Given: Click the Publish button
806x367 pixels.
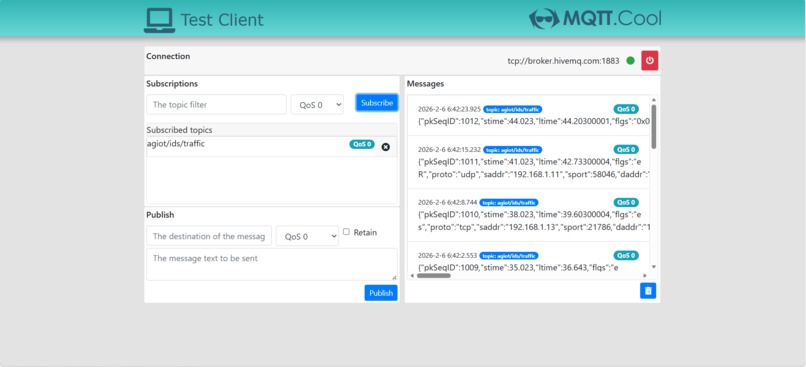Looking at the screenshot, I should coord(381,293).
